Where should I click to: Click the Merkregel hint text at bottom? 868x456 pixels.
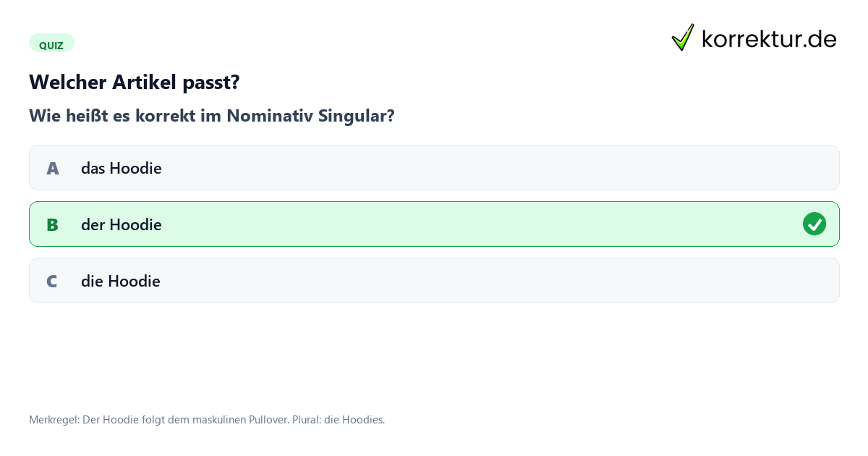(x=207, y=420)
